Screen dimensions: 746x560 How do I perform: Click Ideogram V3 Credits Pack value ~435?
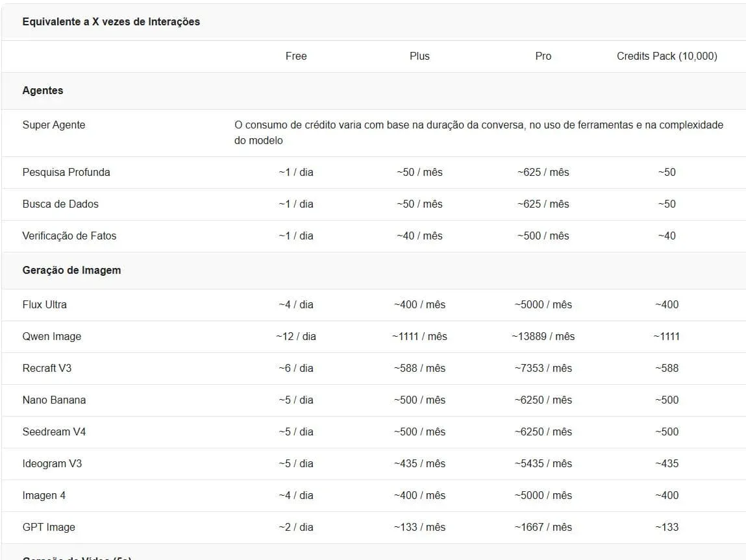(x=667, y=464)
